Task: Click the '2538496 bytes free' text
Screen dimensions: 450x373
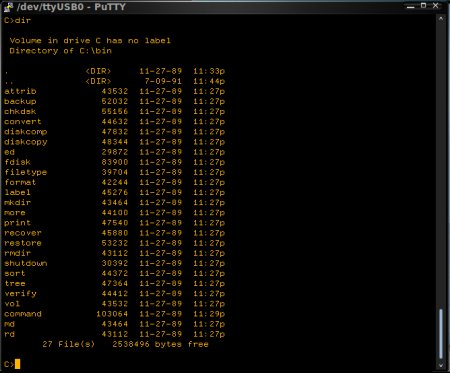Action: tap(160, 344)
